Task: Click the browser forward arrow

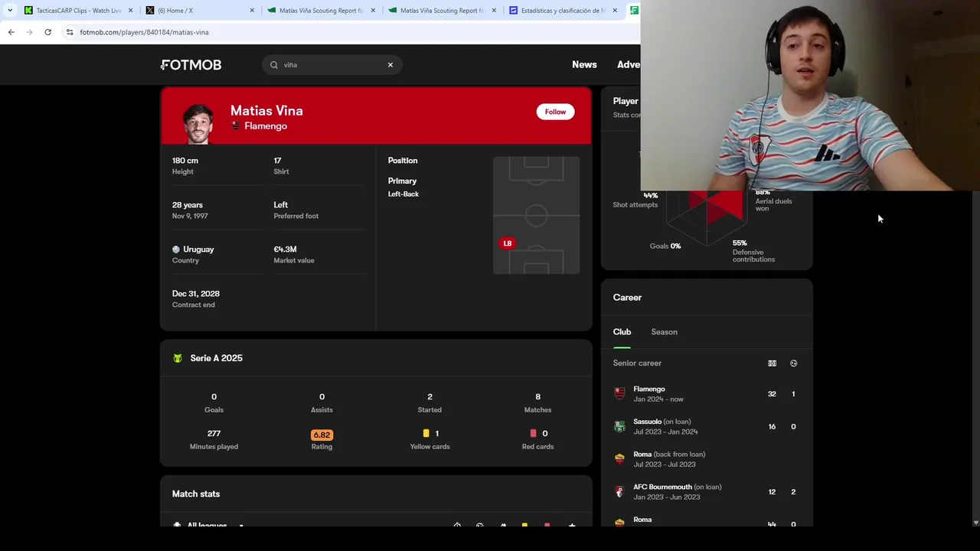Action: tap(29, 32)
